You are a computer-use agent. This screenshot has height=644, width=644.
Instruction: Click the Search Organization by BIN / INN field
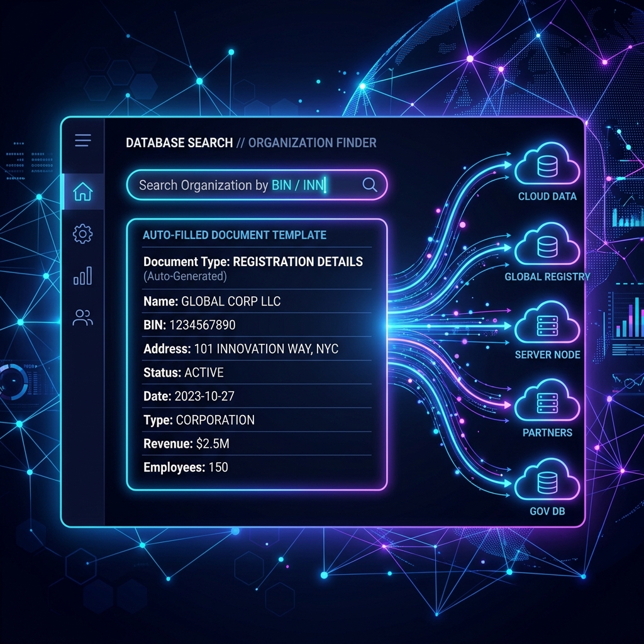[257, 185]
